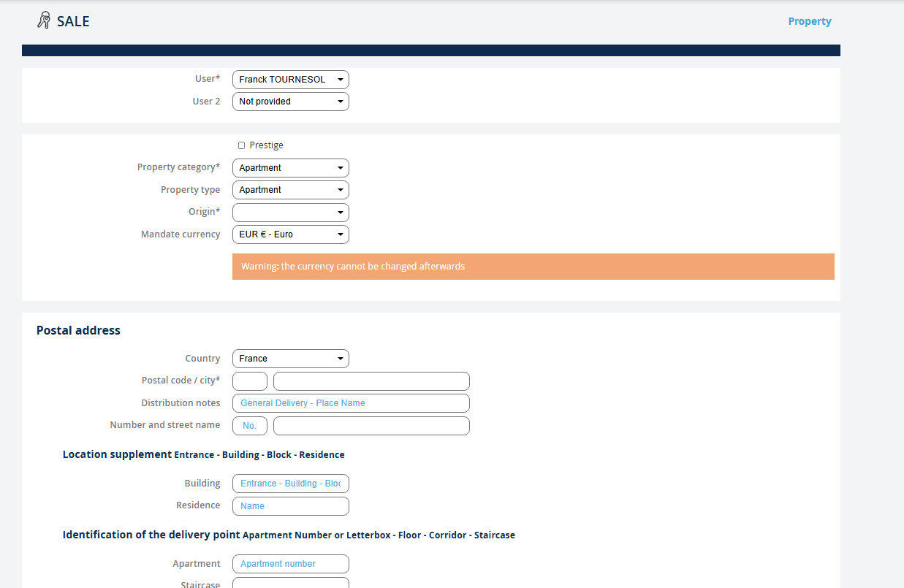Screen dimensions: 904x588
Task: Click the SALE keys icon
Action: 44,20
